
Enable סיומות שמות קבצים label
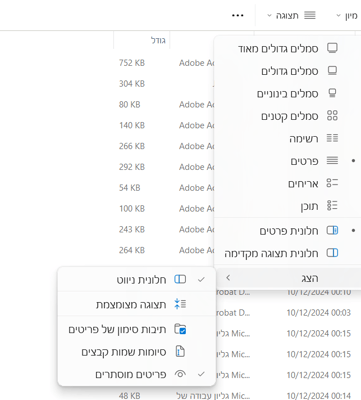(x=124, y=352)
